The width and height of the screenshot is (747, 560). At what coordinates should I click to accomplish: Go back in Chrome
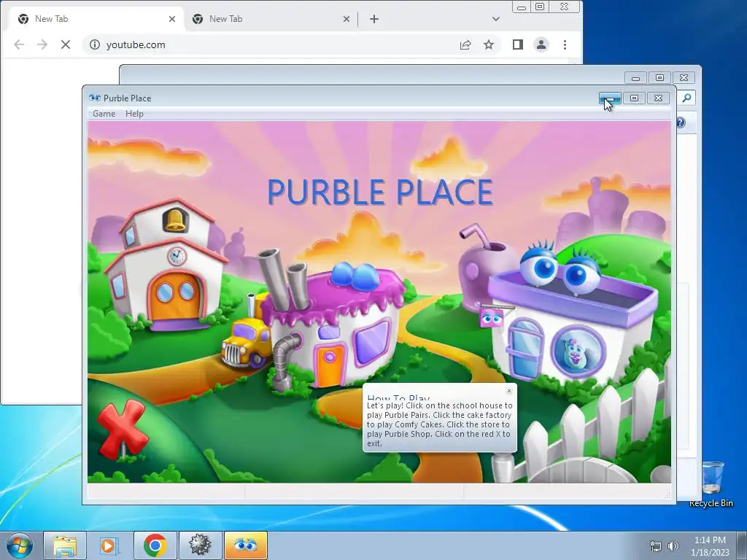[19, 44]
